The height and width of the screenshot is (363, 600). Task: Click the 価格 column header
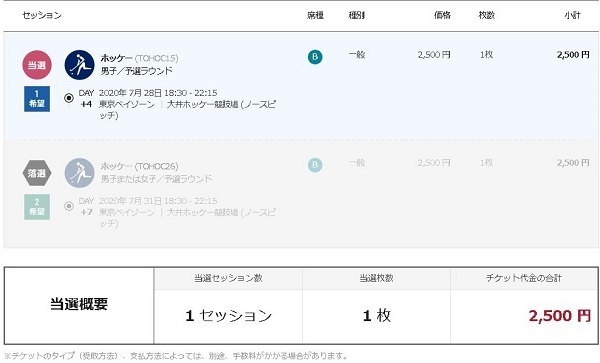click(442, 15)
